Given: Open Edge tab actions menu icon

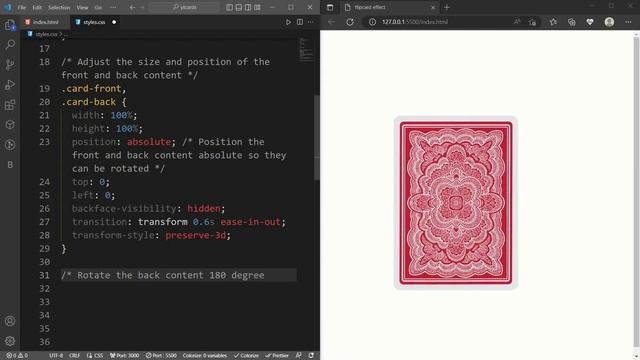Looking at the screenshot, I should click(x=330, y=7).
